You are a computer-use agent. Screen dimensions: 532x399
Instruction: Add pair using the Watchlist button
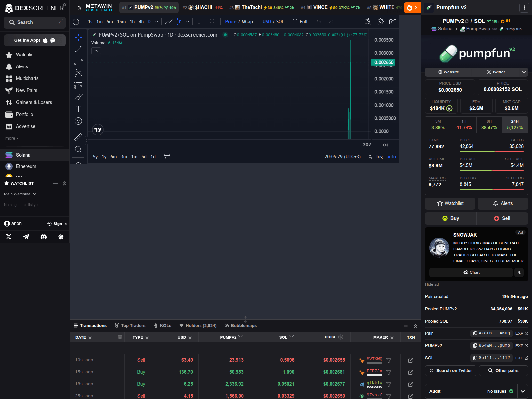(450, 203)
